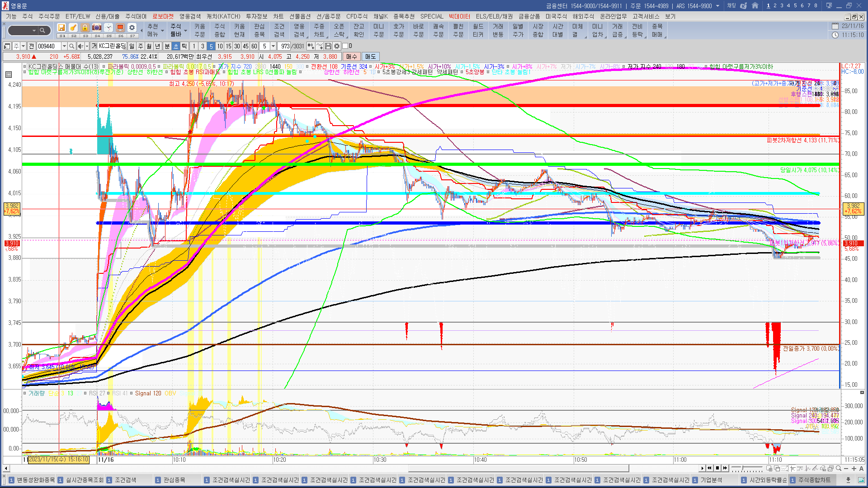868x488 pixels.
Task: Expand the 추천메뉴 dropdown arrow
Action: click(x=162, y=31)
